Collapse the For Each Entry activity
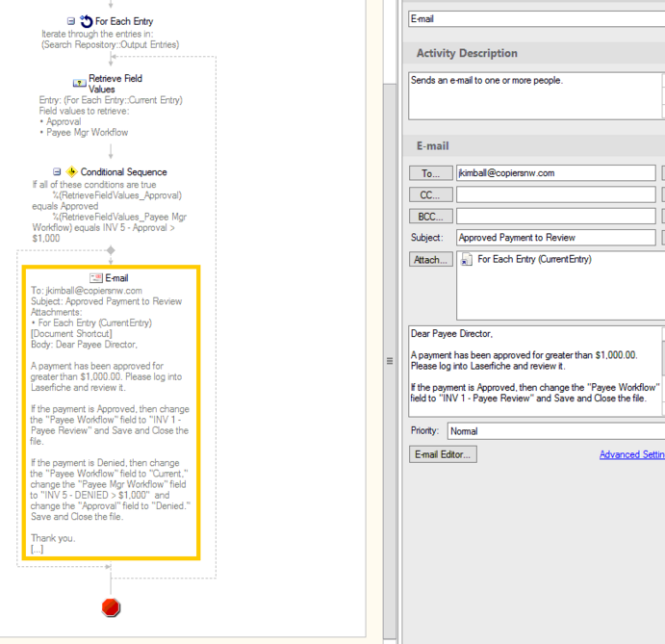Viewport: 665px width, 644px height. point(71,21)
